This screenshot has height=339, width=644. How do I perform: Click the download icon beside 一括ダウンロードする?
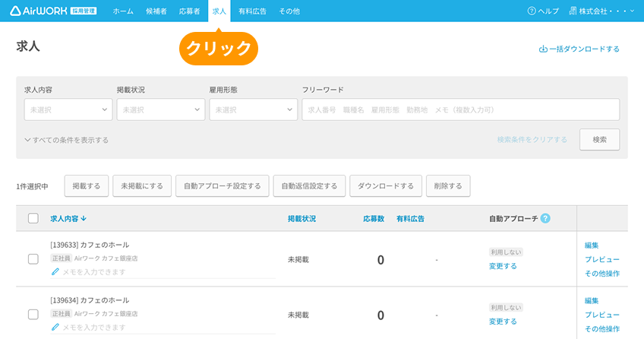click(x=543, y=49)
